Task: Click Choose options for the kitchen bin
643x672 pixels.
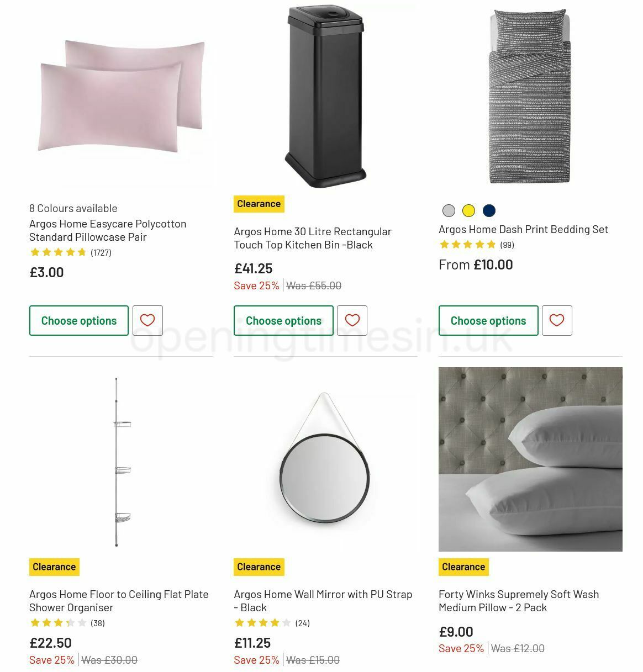Action: click(283, 320)
